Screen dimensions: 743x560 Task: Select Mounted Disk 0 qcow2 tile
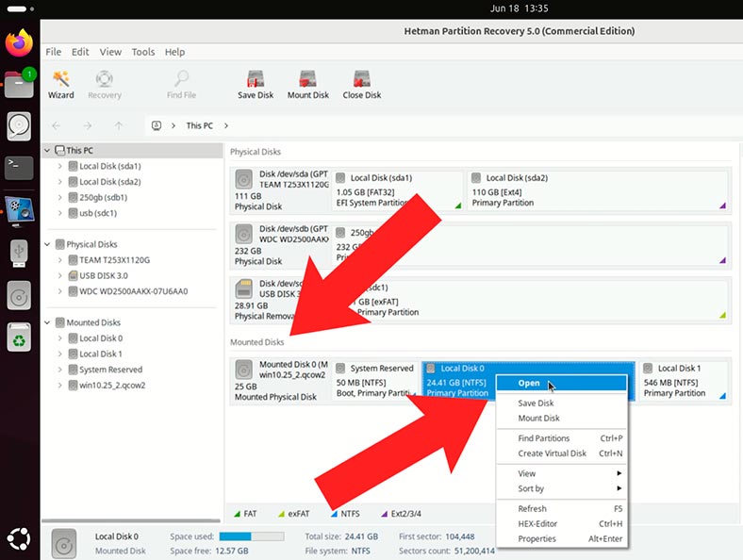pyautogui.click(x=282, y=381)
